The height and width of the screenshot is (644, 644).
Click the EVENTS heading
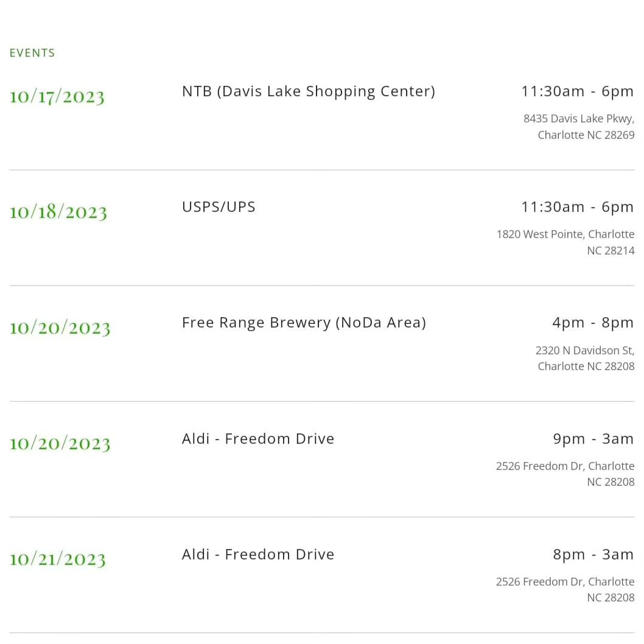click(32, 53)
